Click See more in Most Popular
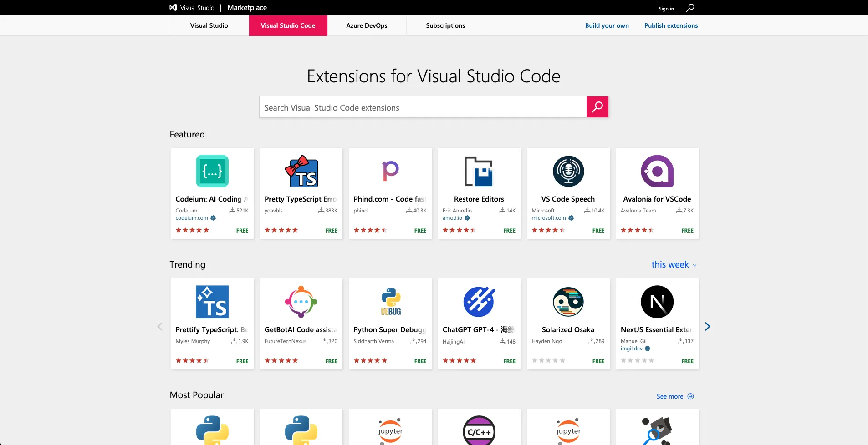868x445 pixels. coord(670,396)
